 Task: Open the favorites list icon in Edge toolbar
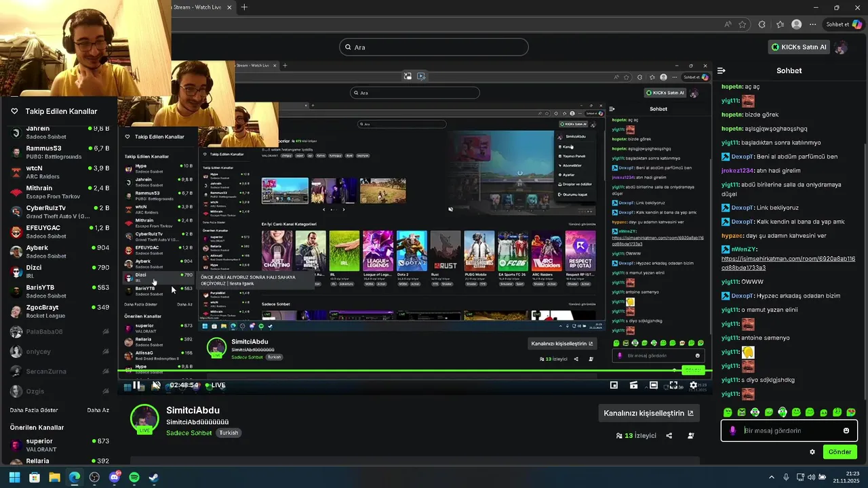pos(780,24)
